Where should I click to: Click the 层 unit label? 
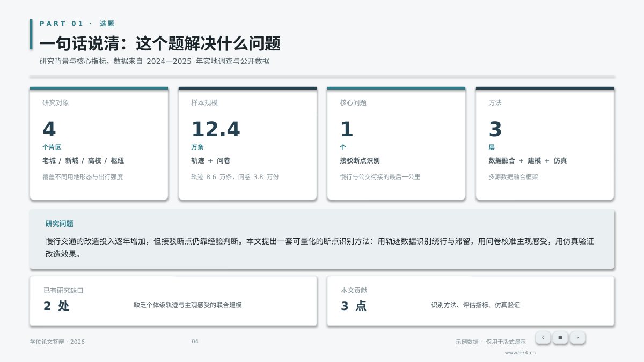[492, 147]
